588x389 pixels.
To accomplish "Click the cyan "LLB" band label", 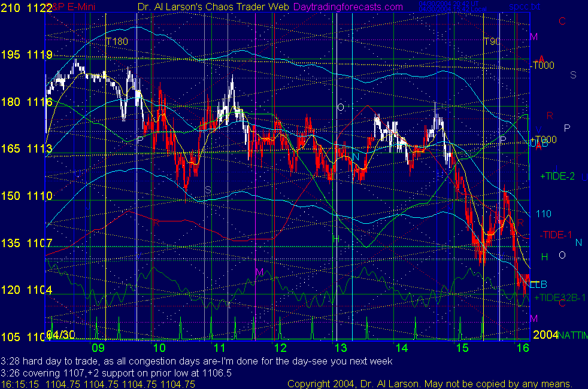I will click(x=538, y=284).
